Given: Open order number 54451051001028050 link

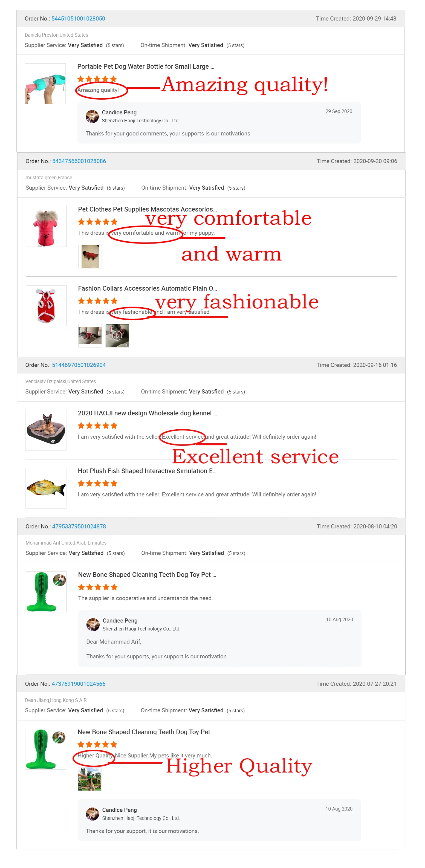Looking at the screenshot, I should 78,19.
